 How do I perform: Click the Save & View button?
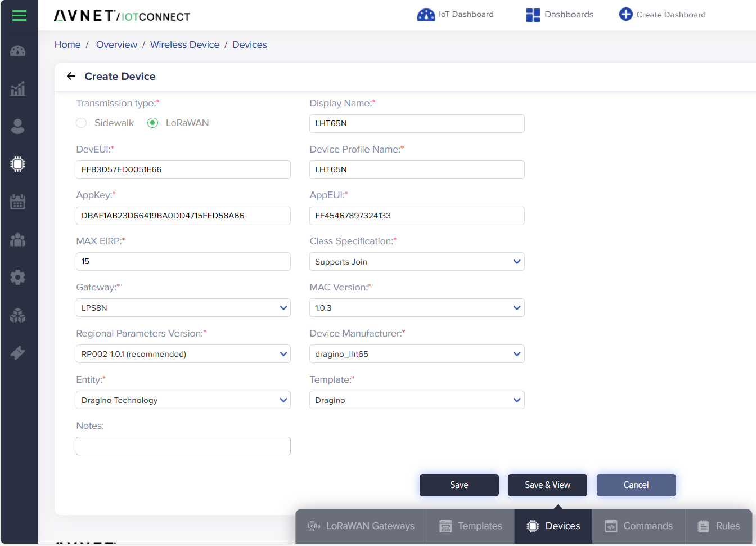click(x=547, y=485)
